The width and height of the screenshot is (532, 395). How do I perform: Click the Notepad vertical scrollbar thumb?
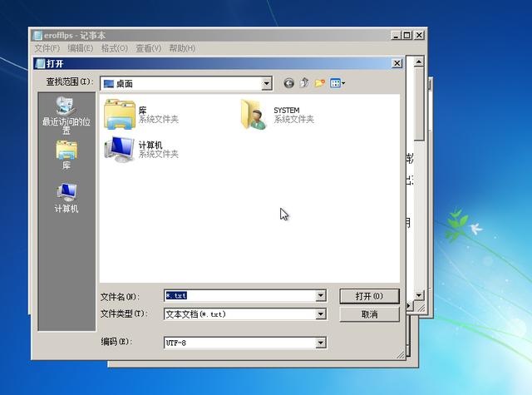pyautogui.click(x=419, y=103)
